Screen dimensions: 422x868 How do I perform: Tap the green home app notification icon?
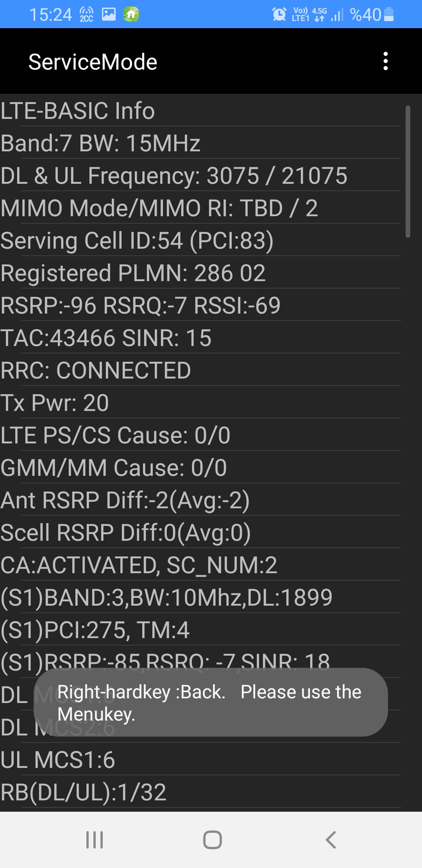(x=131, y=14)
